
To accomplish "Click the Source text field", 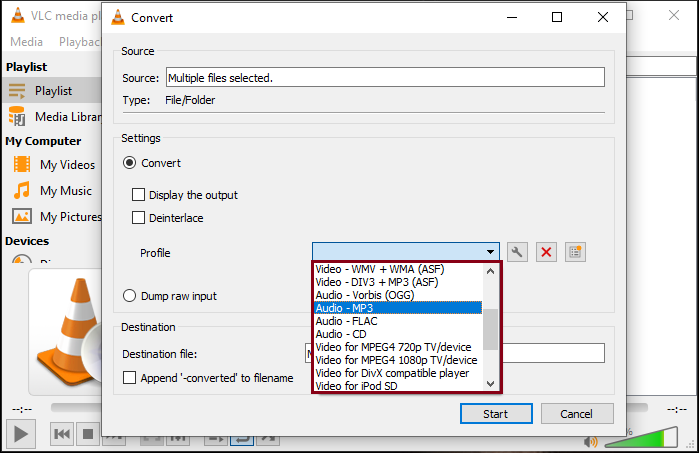I will pos(386,77).
